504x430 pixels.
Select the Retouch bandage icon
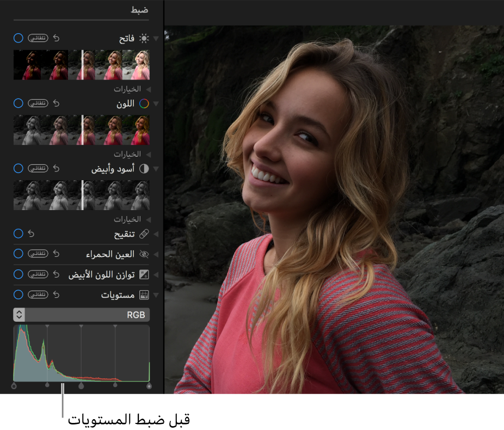144,234
